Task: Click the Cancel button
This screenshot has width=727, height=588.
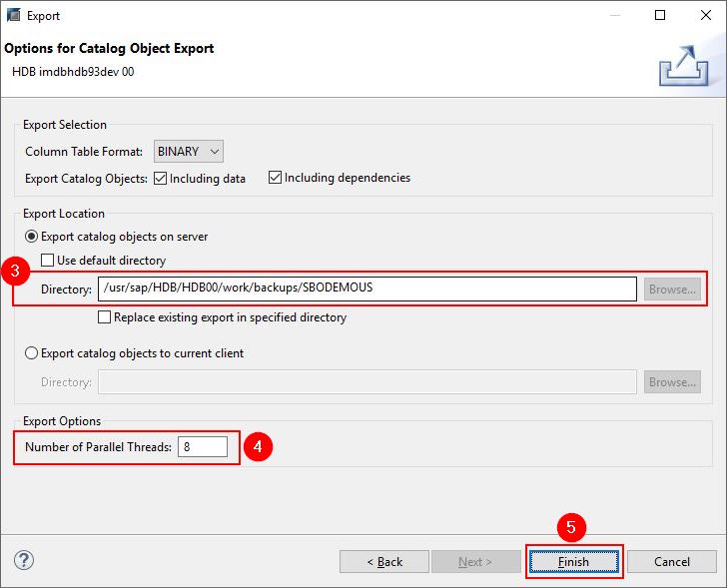Action: 671,562
